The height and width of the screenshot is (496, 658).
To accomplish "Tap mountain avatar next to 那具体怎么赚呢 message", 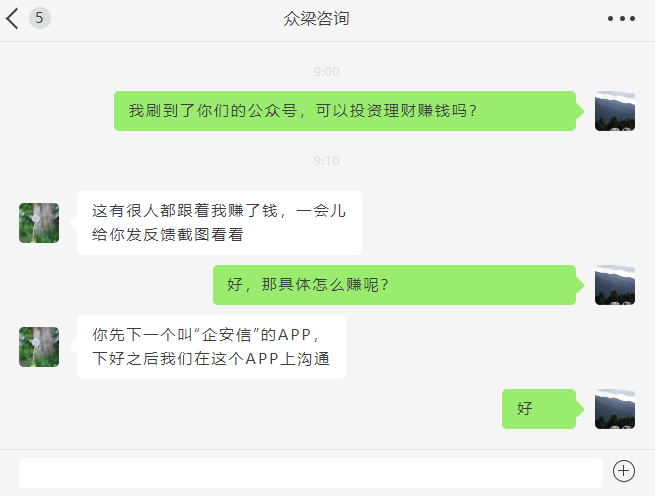I will [x=615, y=285].
